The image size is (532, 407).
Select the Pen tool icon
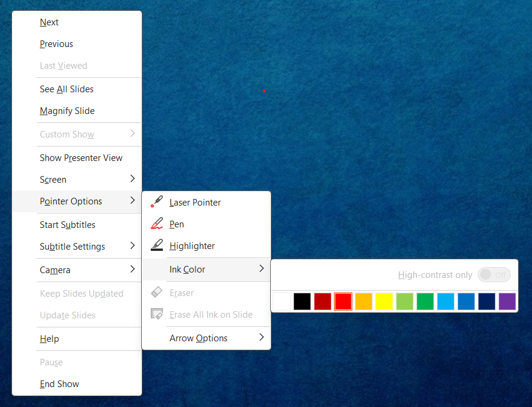156,224
